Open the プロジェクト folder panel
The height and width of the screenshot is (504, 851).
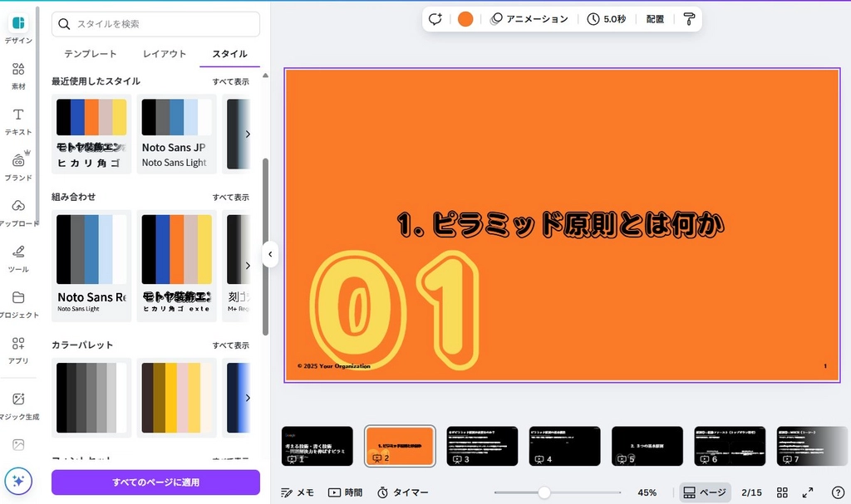(18, 304)
